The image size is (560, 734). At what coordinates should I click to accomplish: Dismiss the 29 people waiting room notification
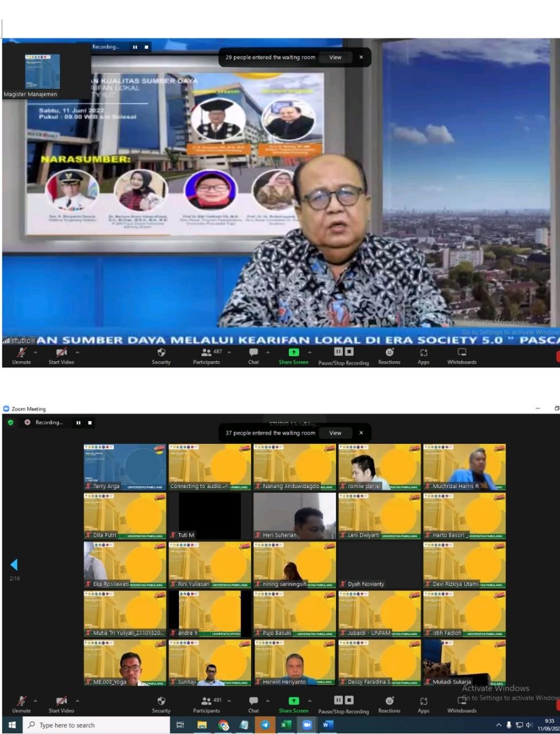tap(361, 57)
